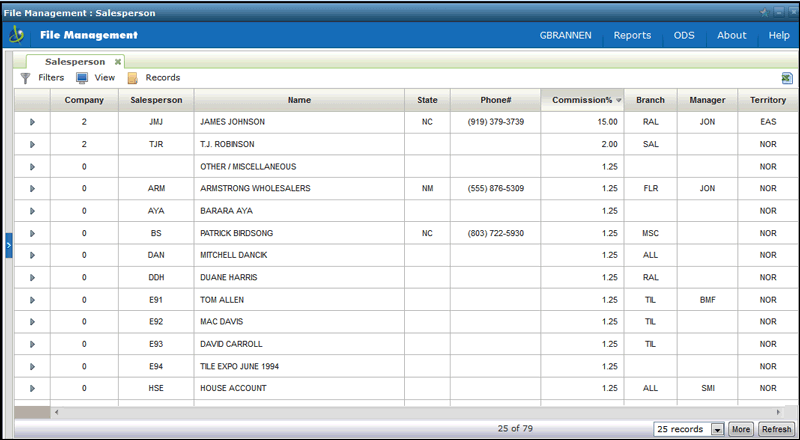Select the Salesperson tab

point(75,62)
